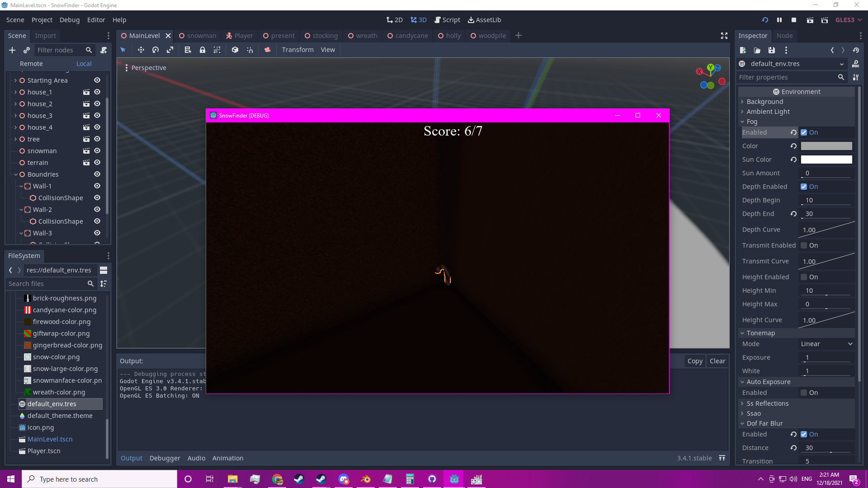
Task: Expand the Background section in Inspector
Action: 764,102
